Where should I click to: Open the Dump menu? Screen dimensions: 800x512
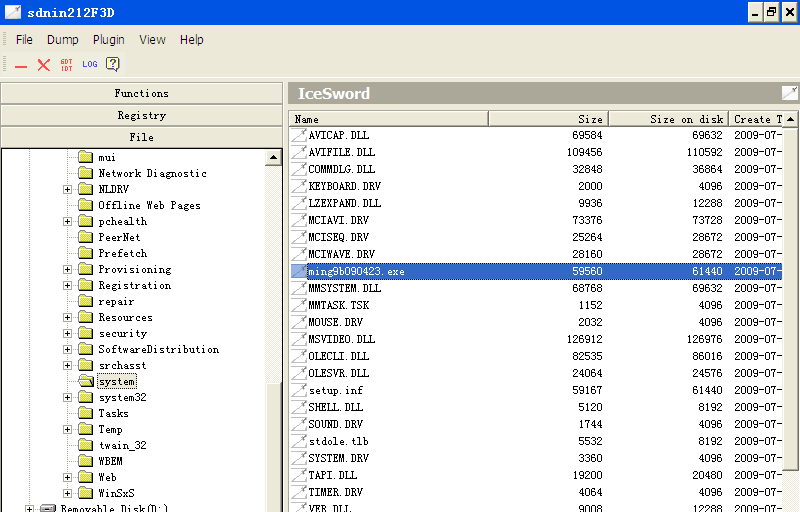coord(63,40)
